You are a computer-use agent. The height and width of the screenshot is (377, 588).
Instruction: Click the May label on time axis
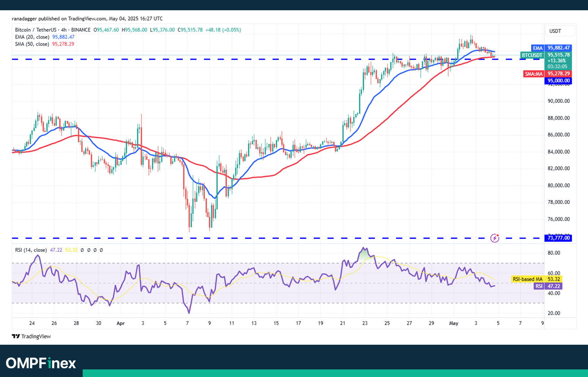coord(454,323)
